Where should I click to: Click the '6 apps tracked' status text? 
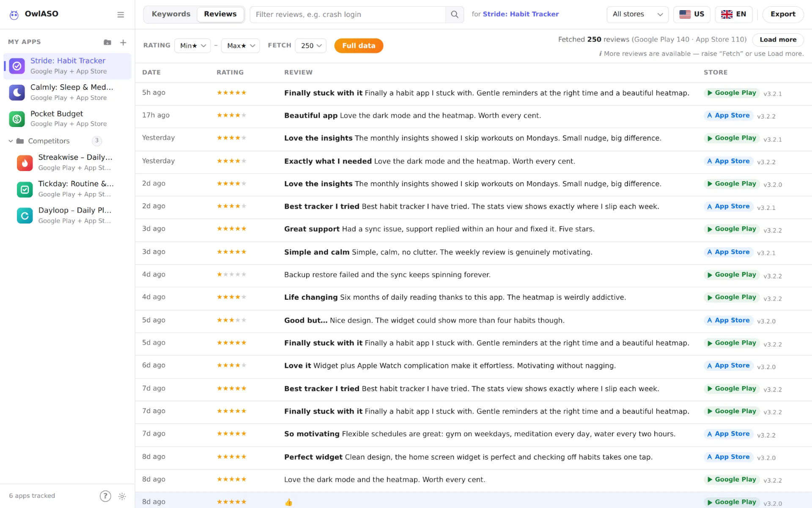click(32, 496)
